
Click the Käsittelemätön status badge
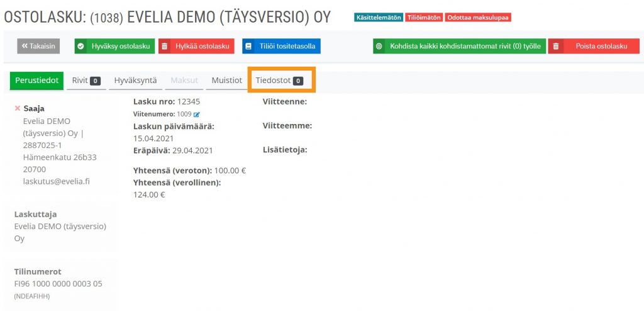[x=378, y=18]
